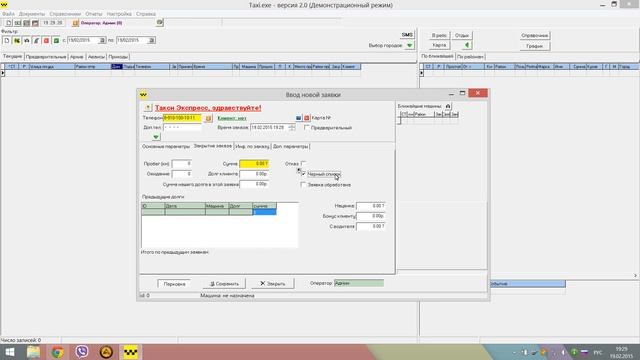Expand the Выбор городов green arrow

tap(409, 45)
